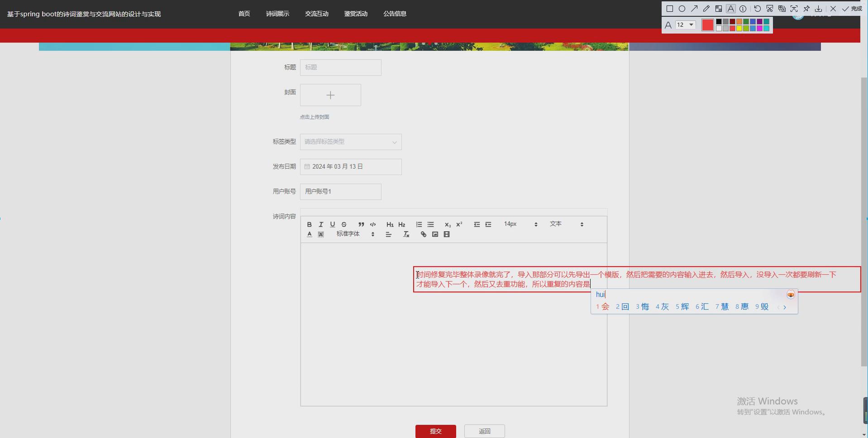Open the editor text color picker
The image size is (868, 438).
[310, 234]
